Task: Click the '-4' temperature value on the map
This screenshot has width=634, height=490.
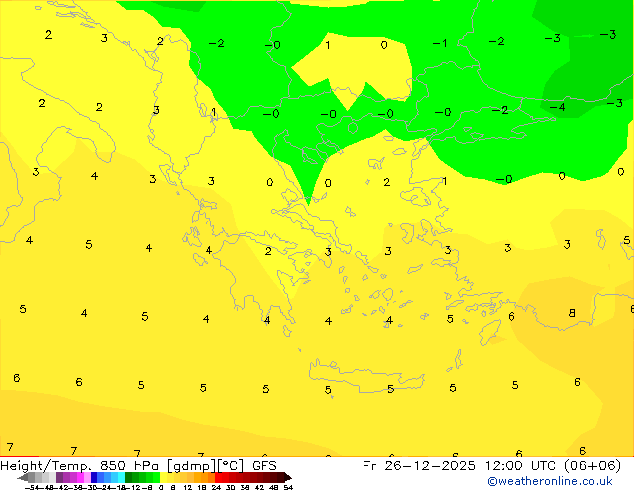Action: (x=557, y=108)
